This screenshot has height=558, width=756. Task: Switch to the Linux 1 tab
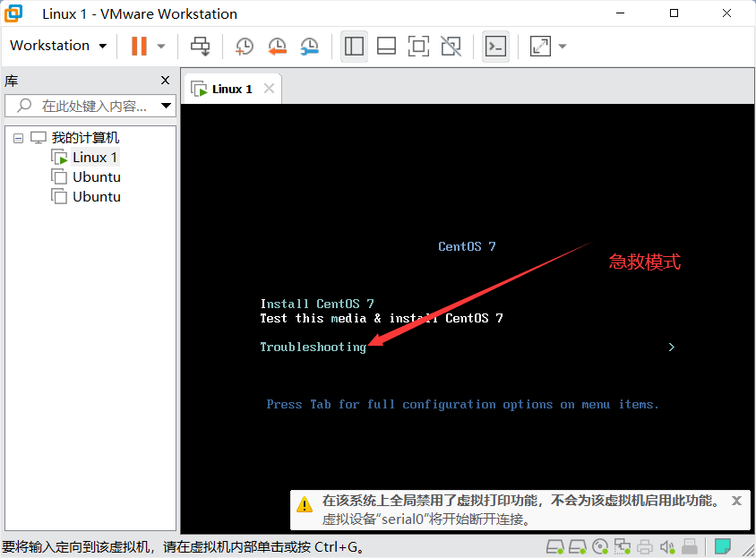pyautogui.click(x=232, y=90)
